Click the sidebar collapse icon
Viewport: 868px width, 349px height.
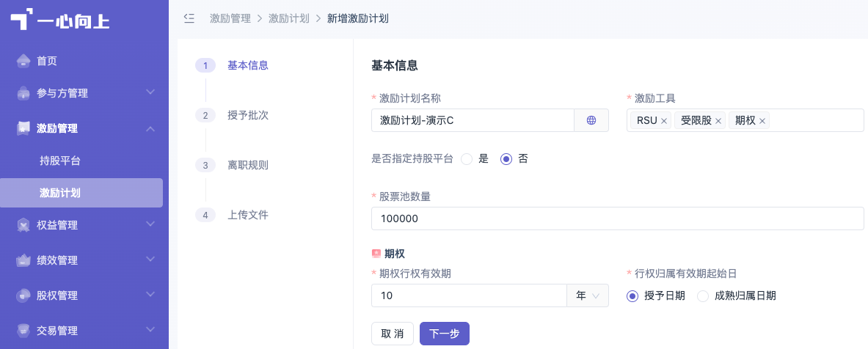[x=189, y=18]
